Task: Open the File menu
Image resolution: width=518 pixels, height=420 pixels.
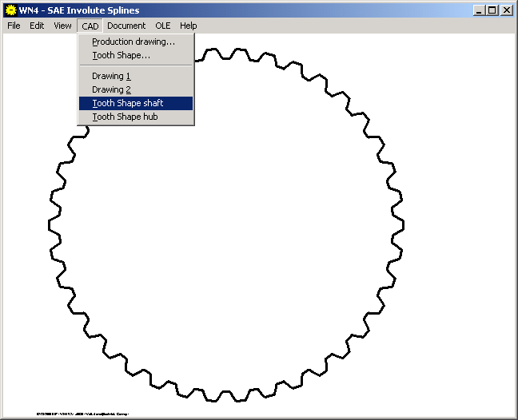Action: point(14,26)
